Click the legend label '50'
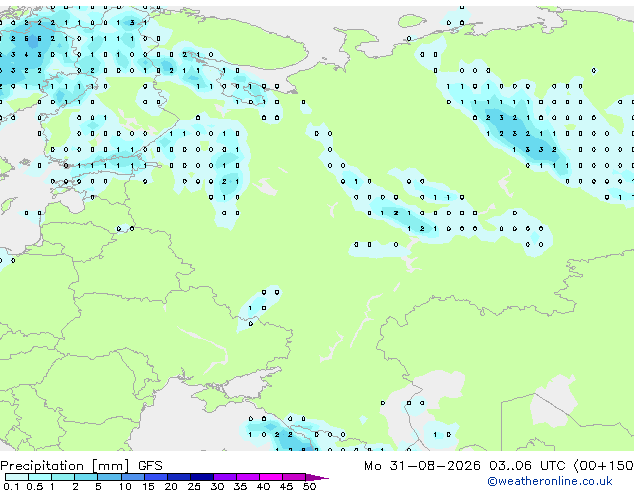634x490 pixels. click(x=310, y=486)
